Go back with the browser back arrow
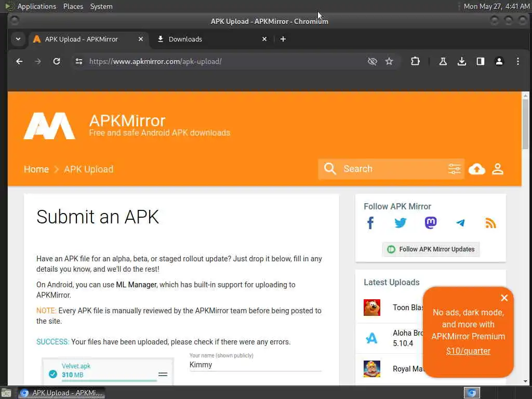This screenshot has width=532, height=399. coord(19,61)
